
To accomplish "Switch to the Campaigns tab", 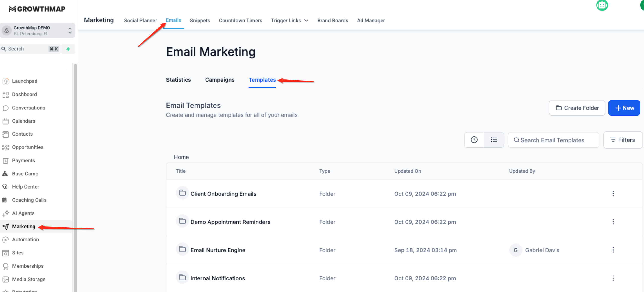I will coord(220,80).
